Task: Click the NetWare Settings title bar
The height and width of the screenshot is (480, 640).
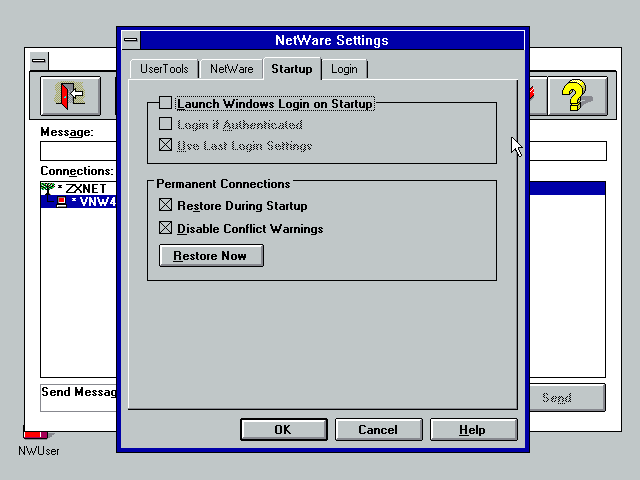Action: tap(332, 40)
